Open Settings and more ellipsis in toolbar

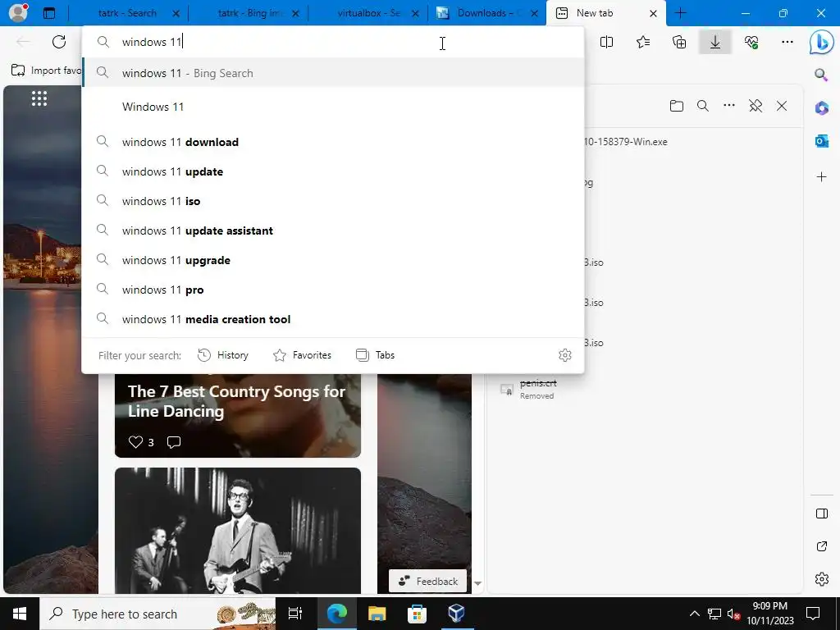[x=787, y=42]
